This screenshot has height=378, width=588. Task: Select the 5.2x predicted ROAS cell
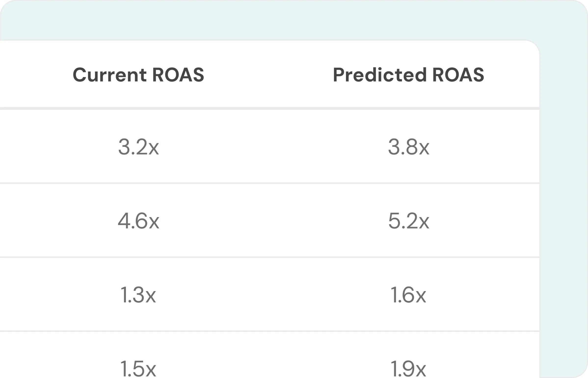[x=409, y=221]
